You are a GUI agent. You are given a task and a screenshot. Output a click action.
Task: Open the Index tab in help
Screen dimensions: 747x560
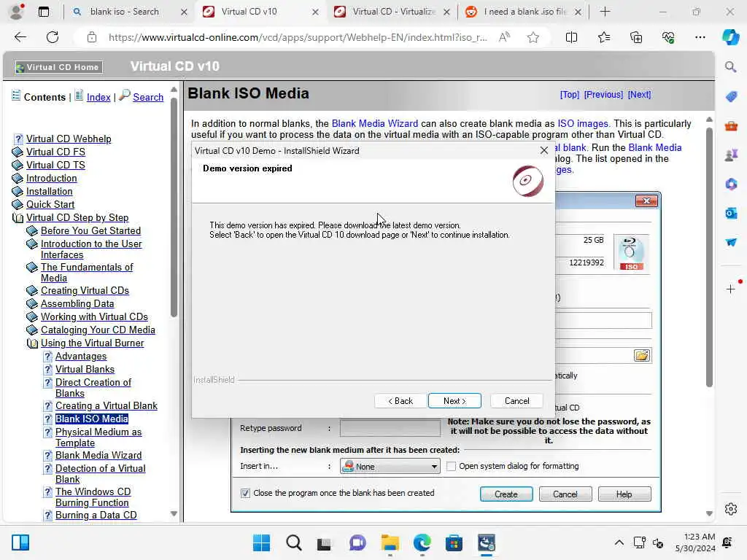point(98,97)
